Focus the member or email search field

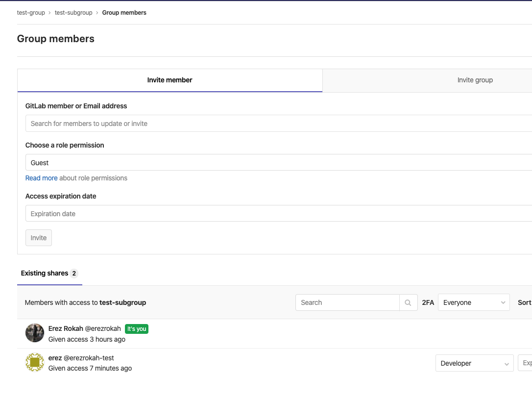[279, 124]
